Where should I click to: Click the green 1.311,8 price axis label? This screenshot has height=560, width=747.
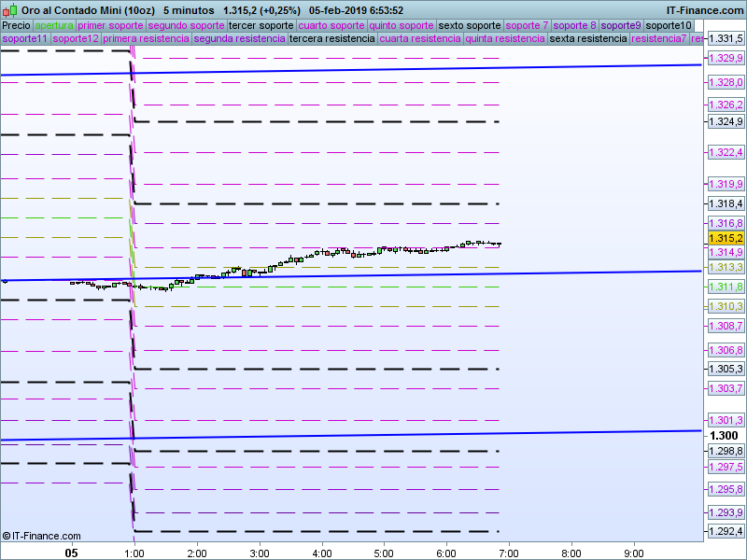[x=726, y=287]
